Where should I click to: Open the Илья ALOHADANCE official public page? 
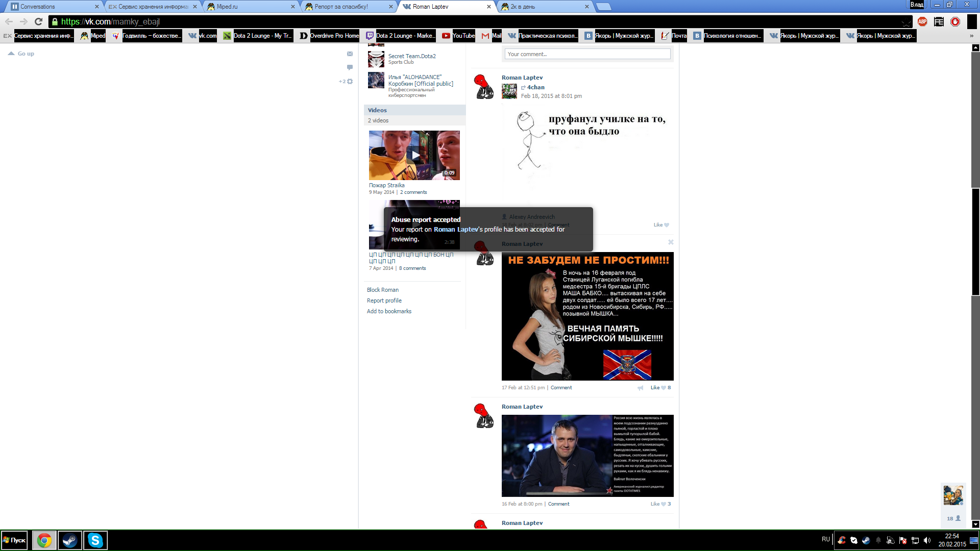coord(421,81)
